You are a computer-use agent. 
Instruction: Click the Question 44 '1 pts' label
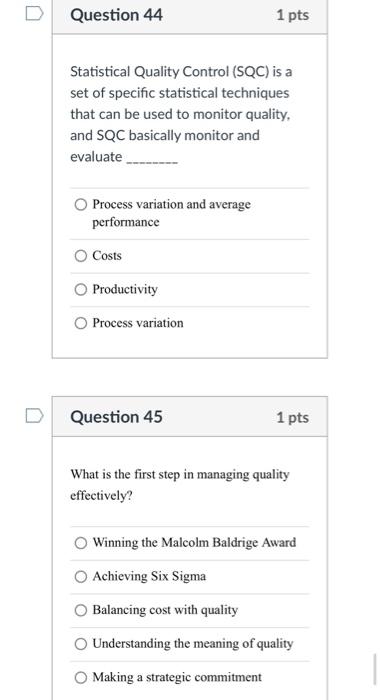click(x=292, y=15)
